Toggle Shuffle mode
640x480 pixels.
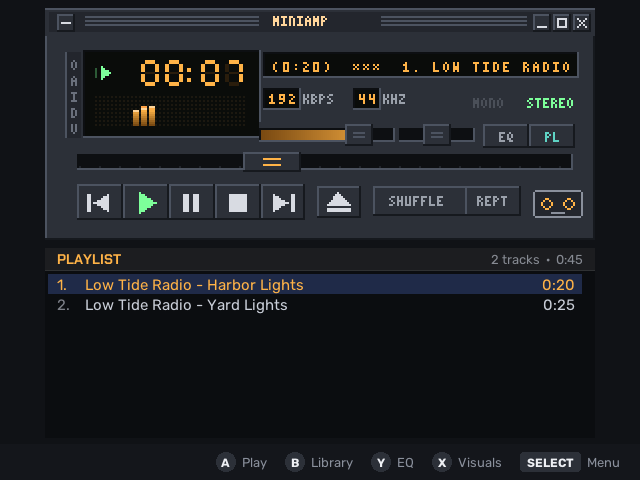click(419, 201)
